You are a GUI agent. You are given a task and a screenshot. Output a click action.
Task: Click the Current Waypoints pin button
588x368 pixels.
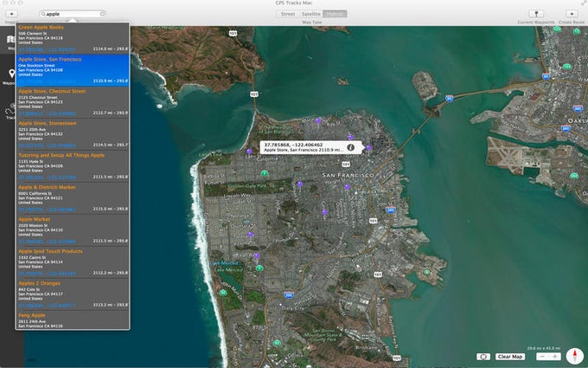pos(536,14)
